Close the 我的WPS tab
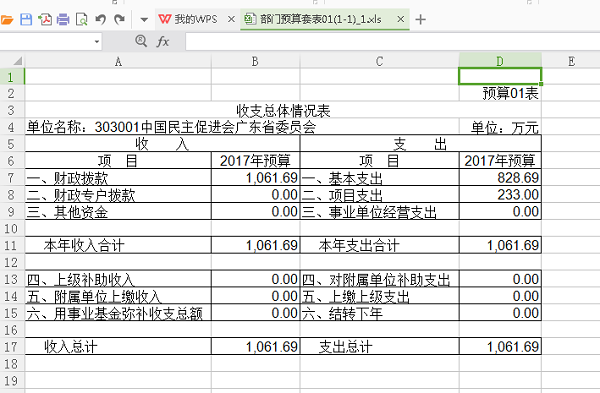The image size is (600, 393). point(232,19)
